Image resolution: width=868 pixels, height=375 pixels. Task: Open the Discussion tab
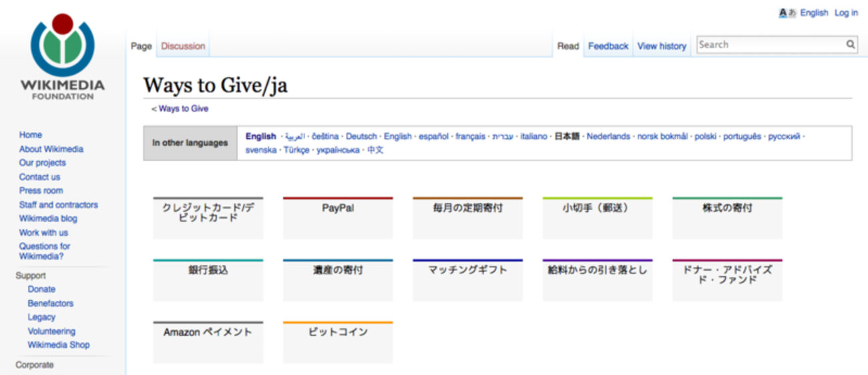[183, 46]
